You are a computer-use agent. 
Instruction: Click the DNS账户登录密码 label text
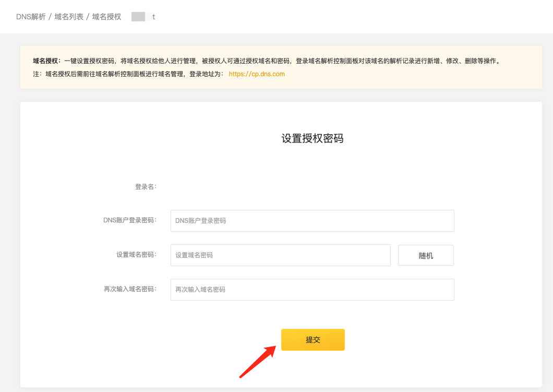pos(129,220)
